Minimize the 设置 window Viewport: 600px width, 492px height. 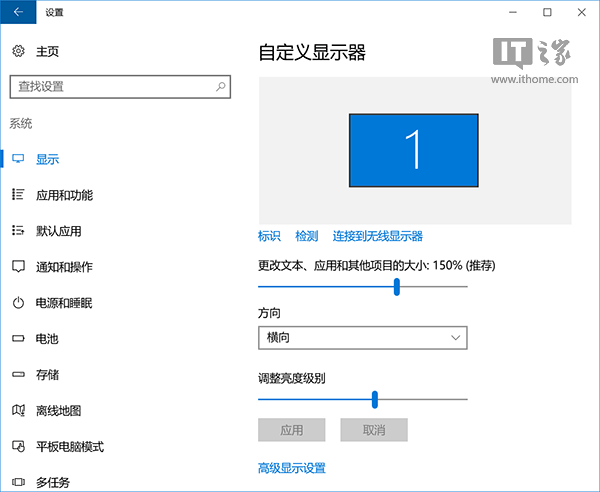(x=513, y=12)
